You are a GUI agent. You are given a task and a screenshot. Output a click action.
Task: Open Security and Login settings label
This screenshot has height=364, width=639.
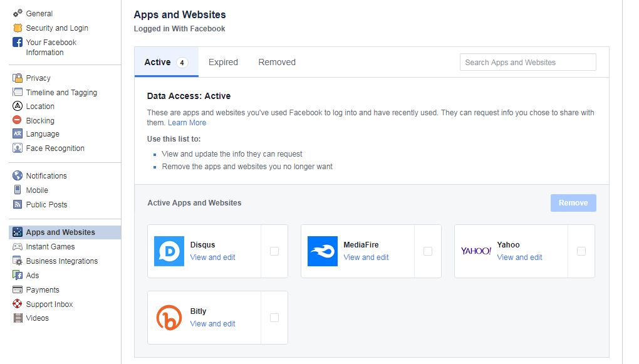[57, 28]
